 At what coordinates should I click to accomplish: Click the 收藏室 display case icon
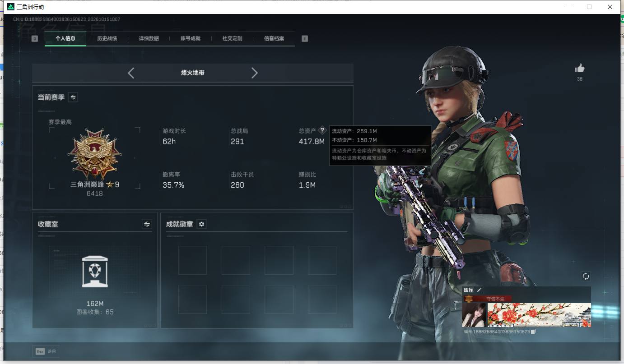95,271
